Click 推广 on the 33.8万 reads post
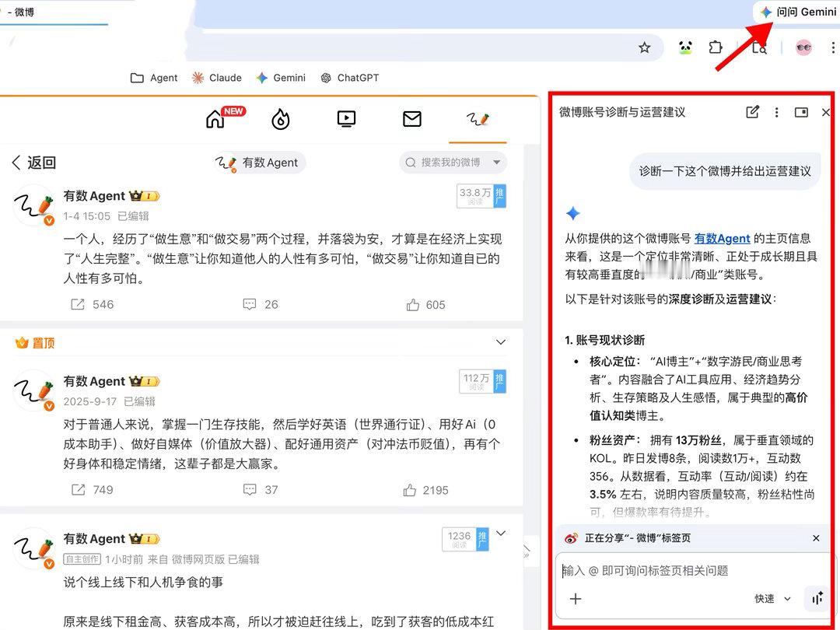The width and height of the screenshot is (840, 630). [x=499, y=196]
